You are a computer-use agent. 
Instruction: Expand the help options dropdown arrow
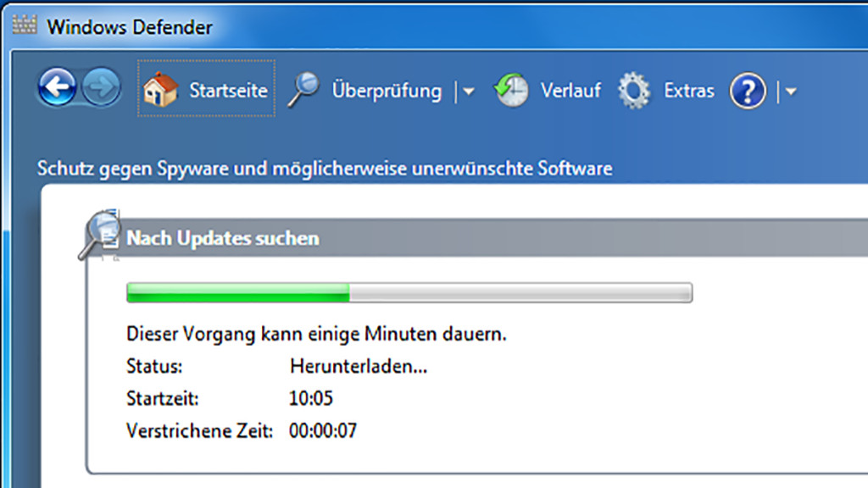pyautogui.click(x=791, y=91)
